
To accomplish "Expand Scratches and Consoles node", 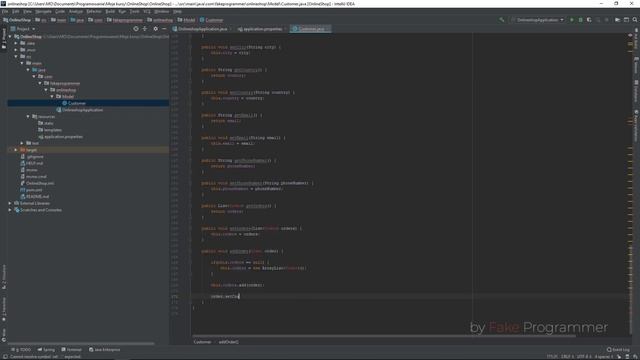I will (10, 210).
